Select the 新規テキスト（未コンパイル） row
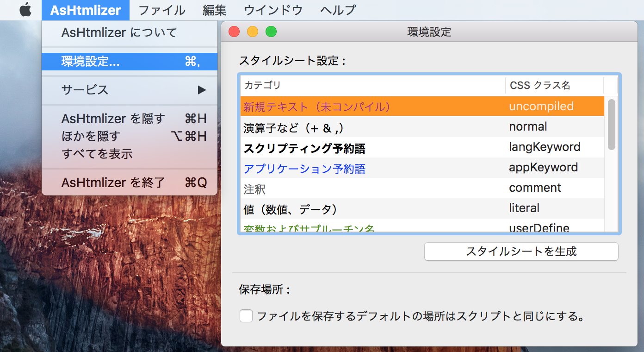Viewport: 644px width, 352px height. [x=370, y=107]
